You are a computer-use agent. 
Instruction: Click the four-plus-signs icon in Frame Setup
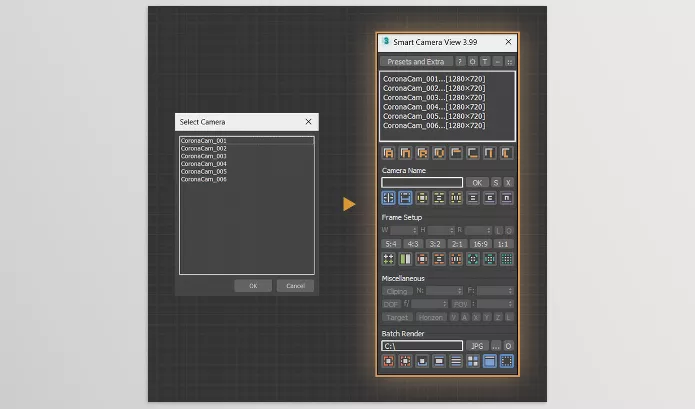coord(388,259)
